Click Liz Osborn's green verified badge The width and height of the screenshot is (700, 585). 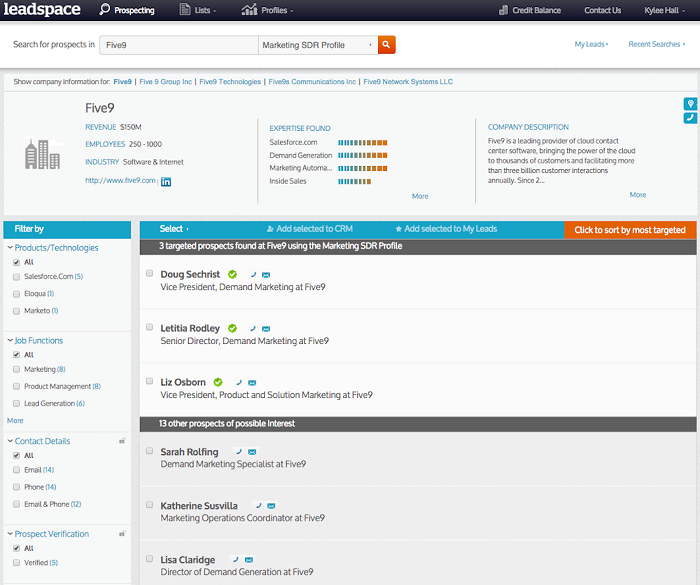tap(218, 382)
